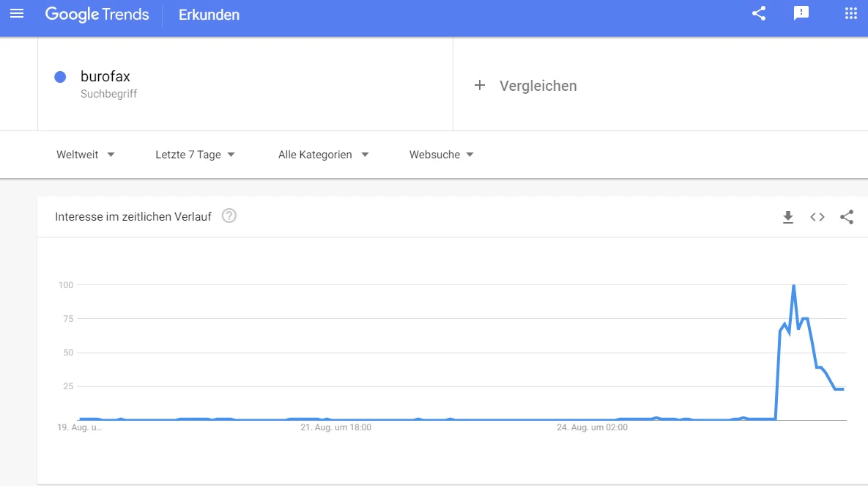Open the Erkunden page title link
Image resolution: width=868 pixels, height=486 pixels.
tap(209, 15)
